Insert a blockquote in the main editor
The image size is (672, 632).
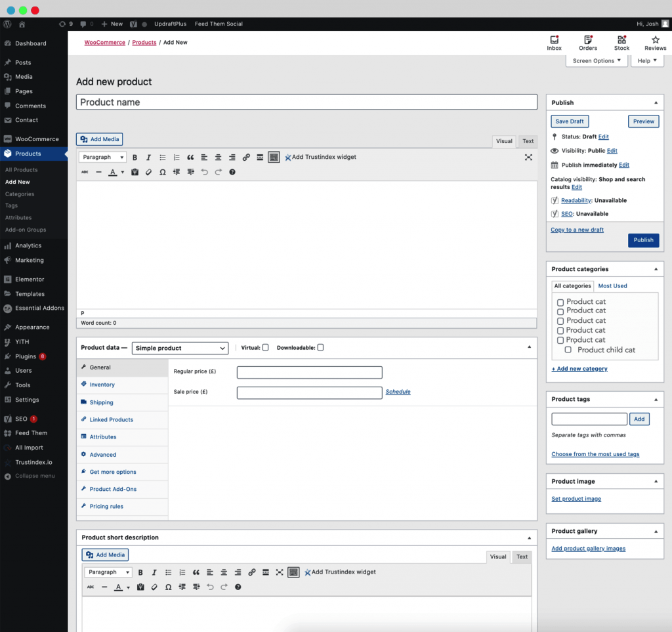click(x=190, y=157)
